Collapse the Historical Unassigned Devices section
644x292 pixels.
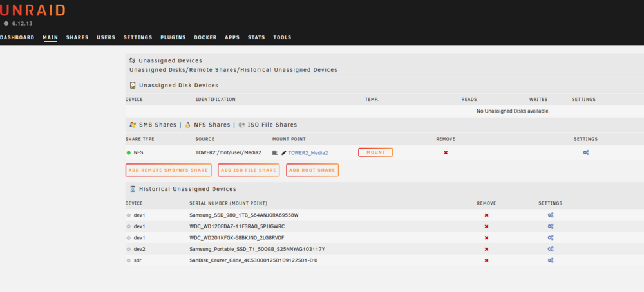click(187, 189)
